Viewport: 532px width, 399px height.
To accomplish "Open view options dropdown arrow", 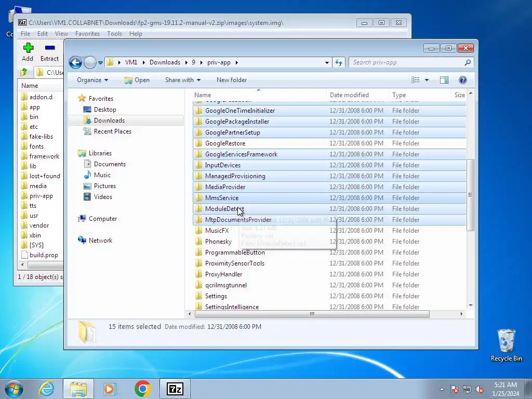I will pyautogui.click(x=427, y=80).
